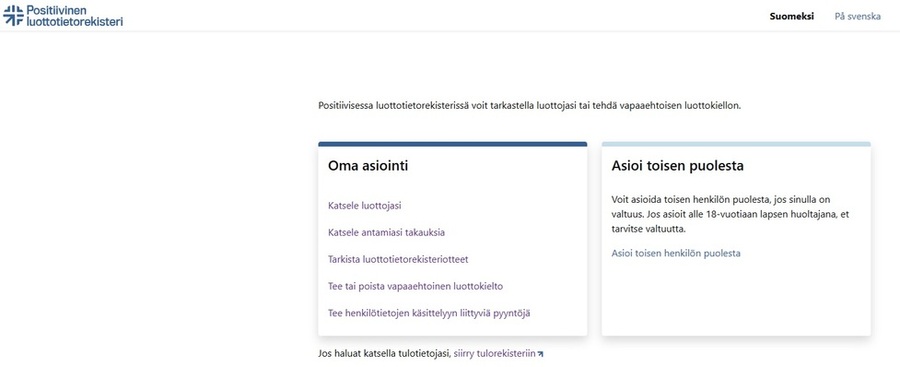Click the Asioi toisen puolesta heading
Image resolution: width=900 pixels, height=367 pixels.
[677, 166]
